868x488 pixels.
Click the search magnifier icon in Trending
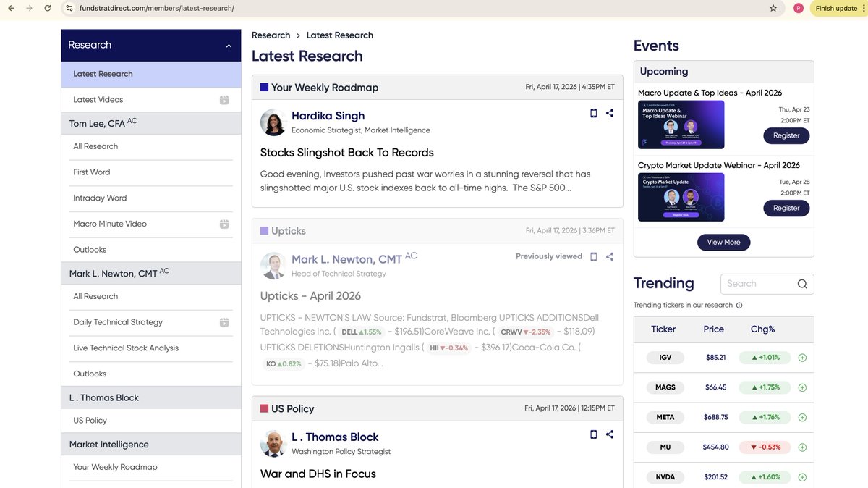[802, 284]
